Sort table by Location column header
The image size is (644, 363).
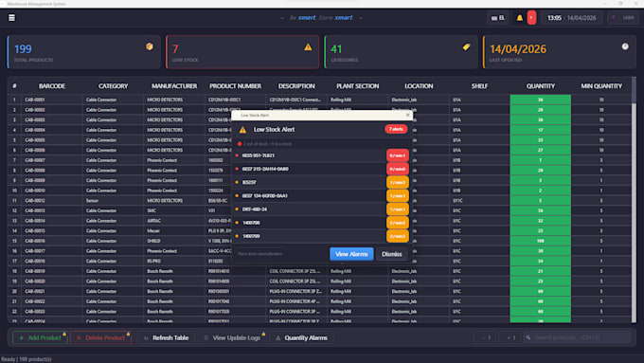coord(419,86)
